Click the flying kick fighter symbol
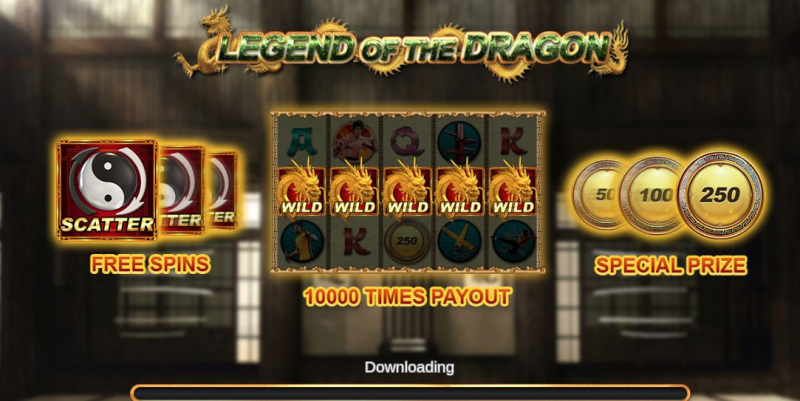800x401 pixels. pyautogui.click(x=513, y=241)
